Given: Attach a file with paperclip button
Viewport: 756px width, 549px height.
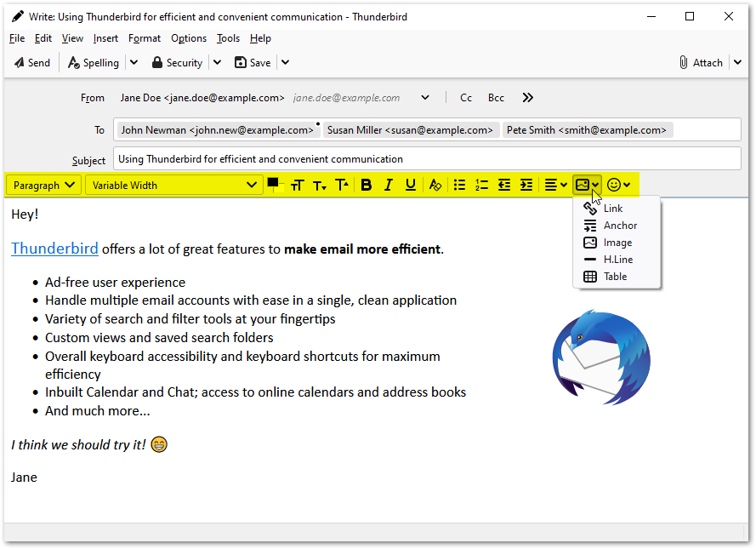Looking at the screenshot, I should pos(701,63).
